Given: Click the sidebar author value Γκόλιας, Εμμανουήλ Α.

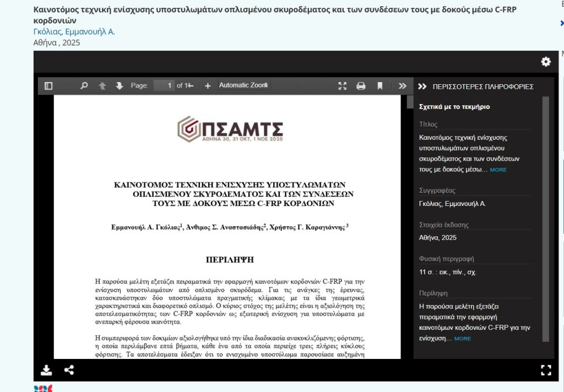Looking at the screenshot, I should tap(453, 204).
